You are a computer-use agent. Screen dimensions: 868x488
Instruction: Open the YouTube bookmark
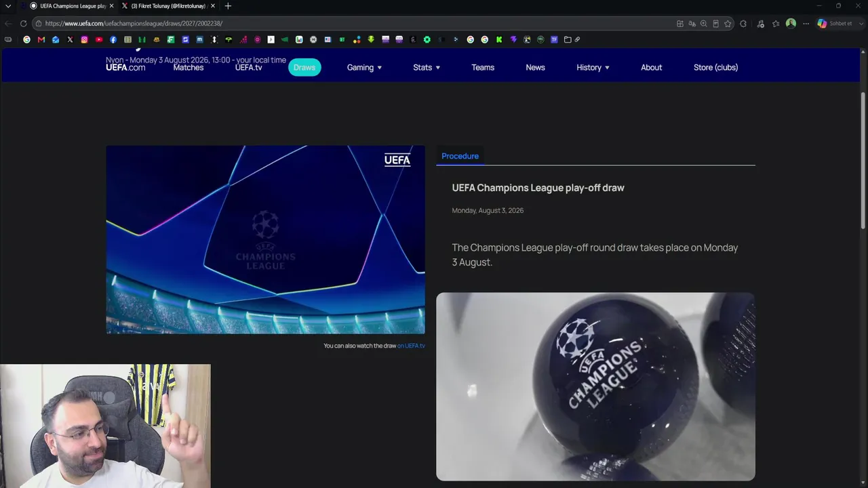tap(99, 39)
